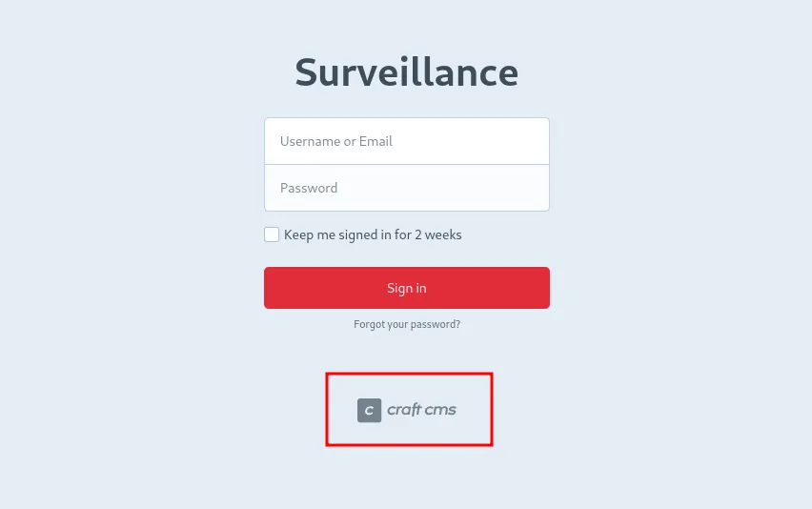
Task: Enable staying signed in for two weeks
Action: click(272, 234)
